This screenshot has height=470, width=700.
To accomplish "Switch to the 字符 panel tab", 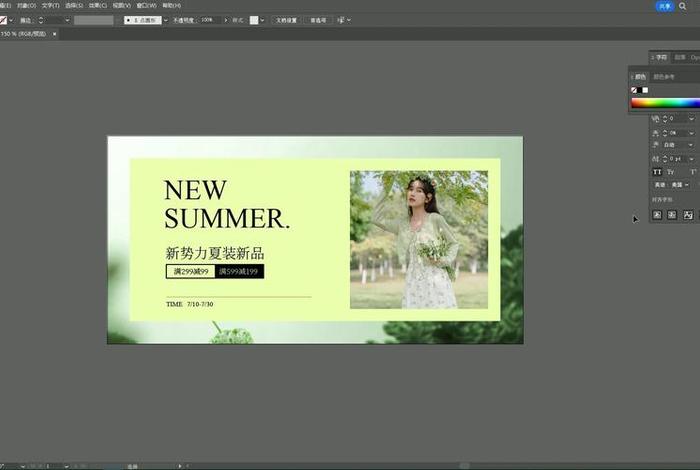I will [x=661, y=57].
